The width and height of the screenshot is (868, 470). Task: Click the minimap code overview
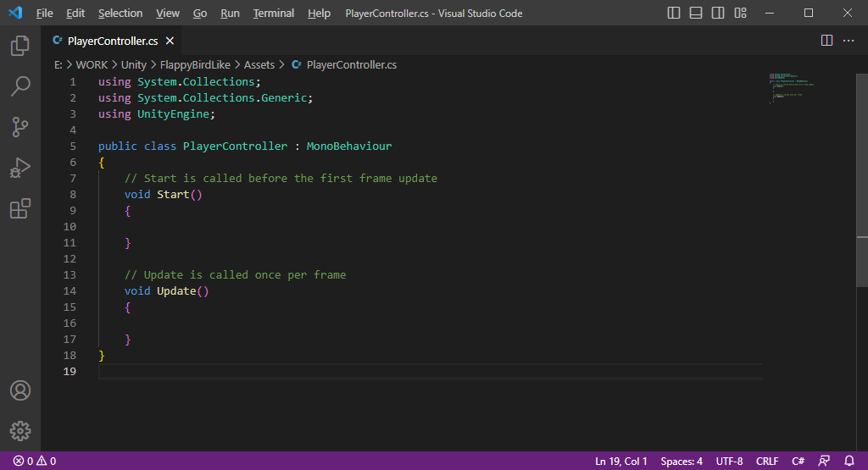[x=792, y=88]
